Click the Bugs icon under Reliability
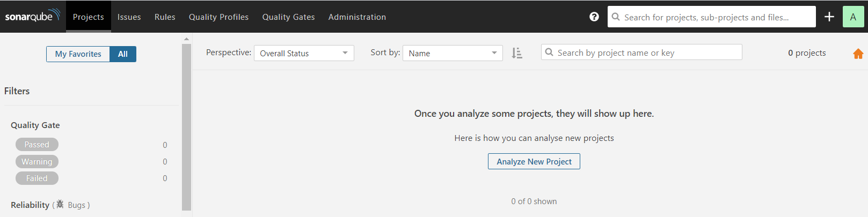The image size is (868, 217). click(60, 204)
